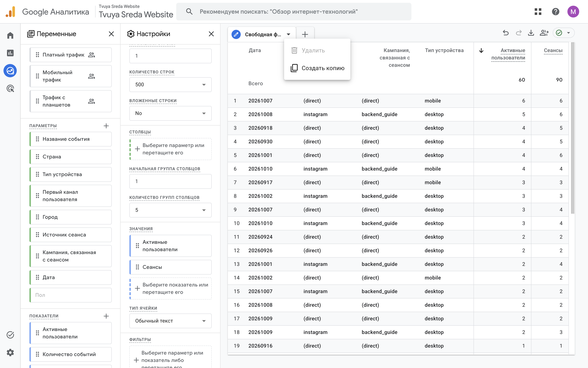Image resolution: width=588 pixels, height=368 pixels.
Task: Click the redo arrow in exploration toolbar
Action: [519, 33]
